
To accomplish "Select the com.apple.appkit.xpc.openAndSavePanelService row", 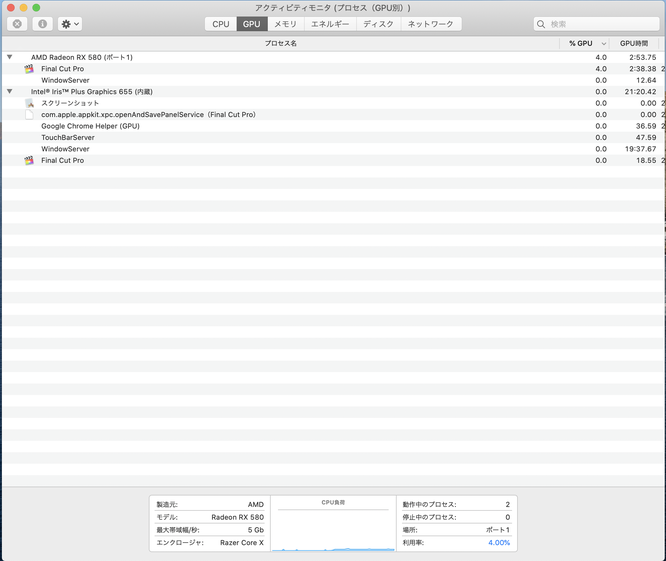I will coord(333,115).
